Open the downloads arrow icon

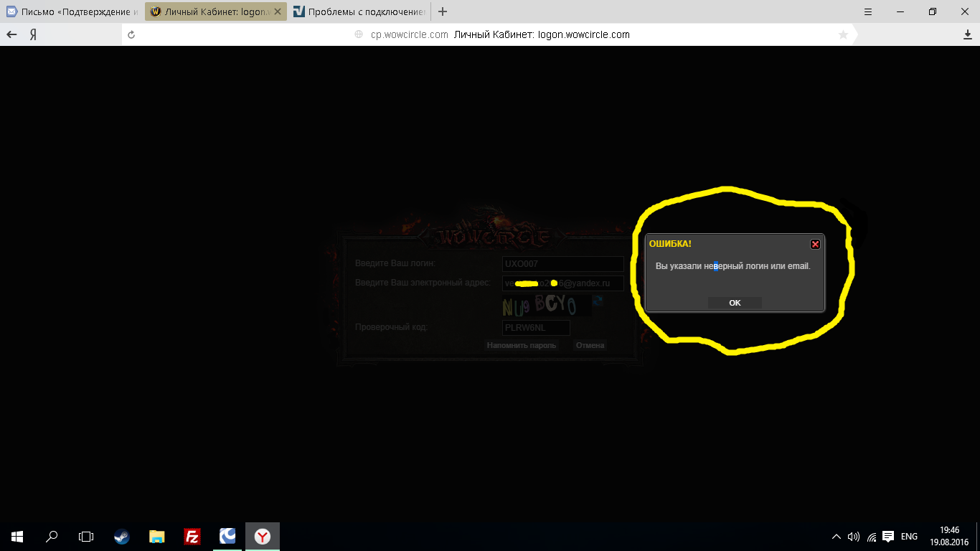(967, 34)
